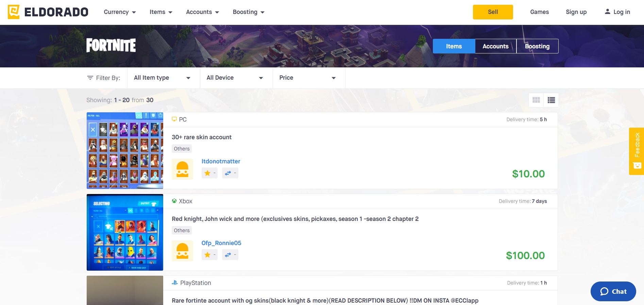The width and height of the screenshot is (644, 305).
Task: Open the Rare fortnite account og skins listing
Action: pos(325,301)
